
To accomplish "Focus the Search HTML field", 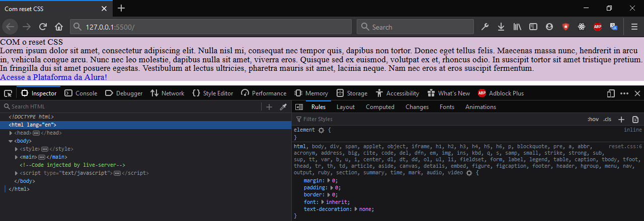I will pos(131,106).
